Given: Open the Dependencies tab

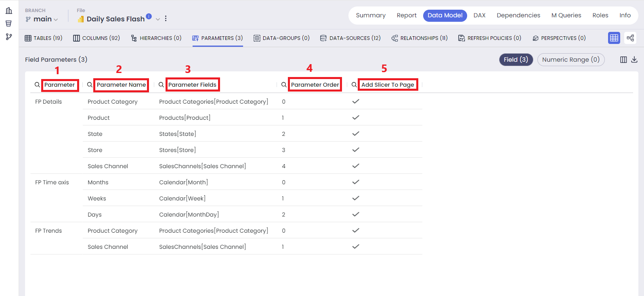Looking at the screenshot, I should click(x=518, y=15).
